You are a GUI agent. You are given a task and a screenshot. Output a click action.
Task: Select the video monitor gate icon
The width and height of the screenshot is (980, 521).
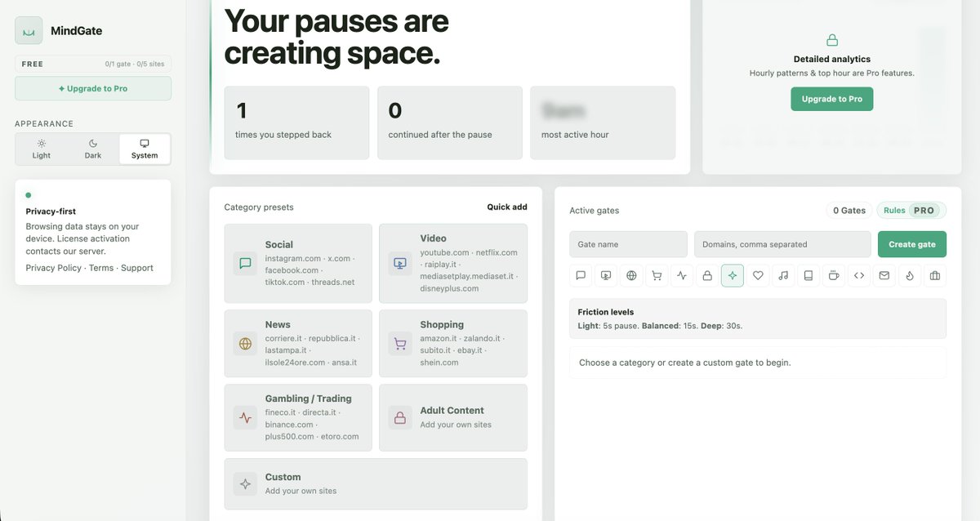coord(606,276)
